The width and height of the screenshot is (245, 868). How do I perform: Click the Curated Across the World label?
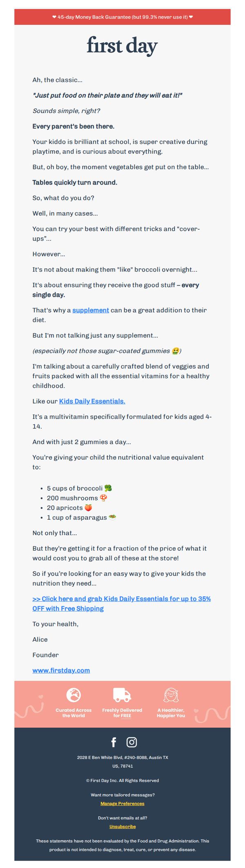pos(73,713)
